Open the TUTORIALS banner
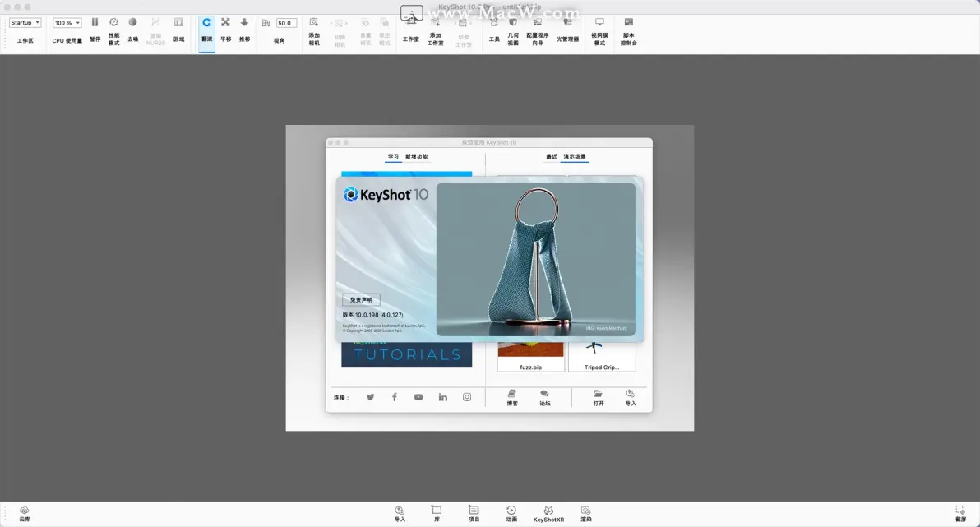980x527 pixels. [406, 354]
